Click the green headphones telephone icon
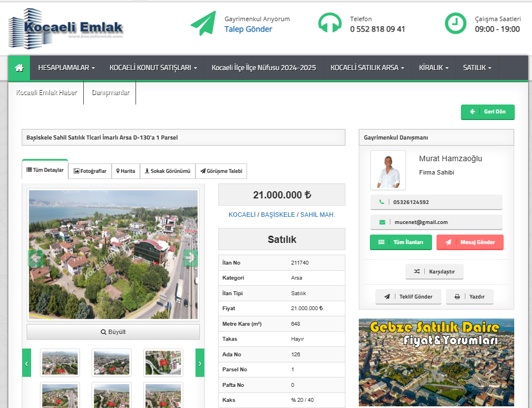 [x=329, y=23]
